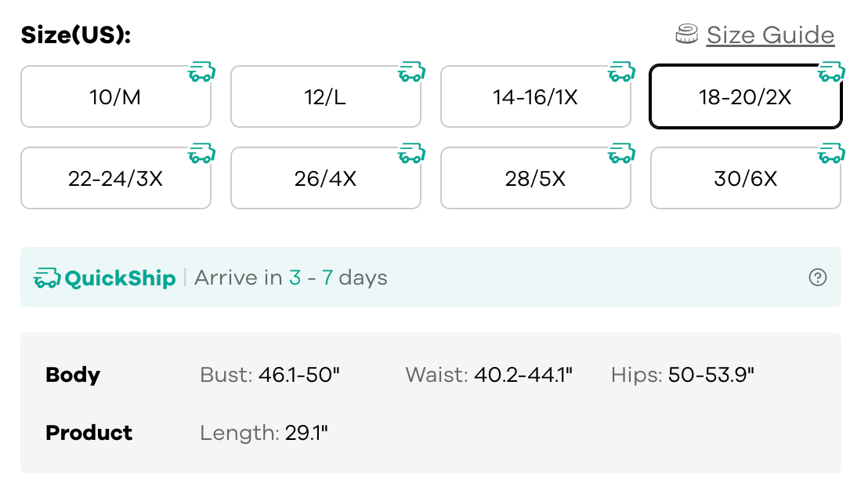The image size is (868, 483).
Task: Click the QuickShip truck icon on 12/L
Action: (411, 73)
